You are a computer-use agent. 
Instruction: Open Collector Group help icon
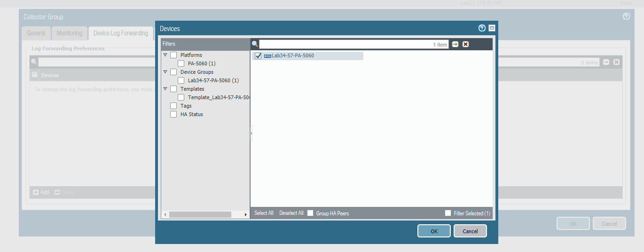[626, 16]
